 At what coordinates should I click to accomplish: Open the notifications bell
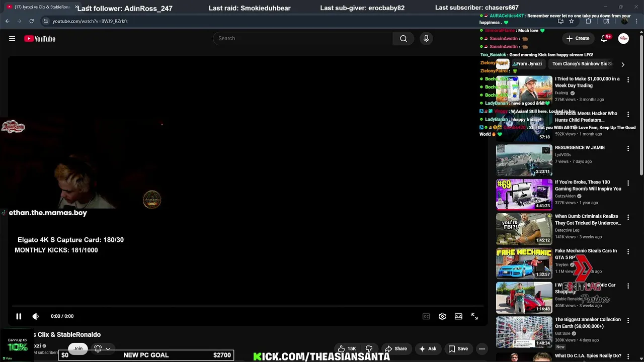coord(604,39)
